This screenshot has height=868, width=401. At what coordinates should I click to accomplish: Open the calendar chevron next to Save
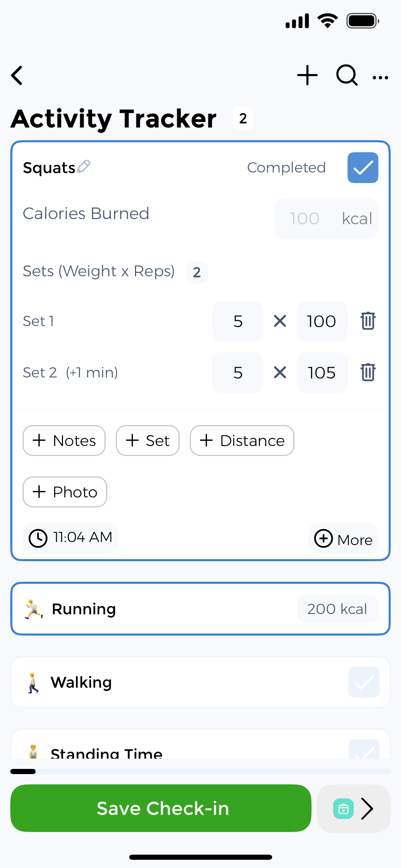(354, 808)
